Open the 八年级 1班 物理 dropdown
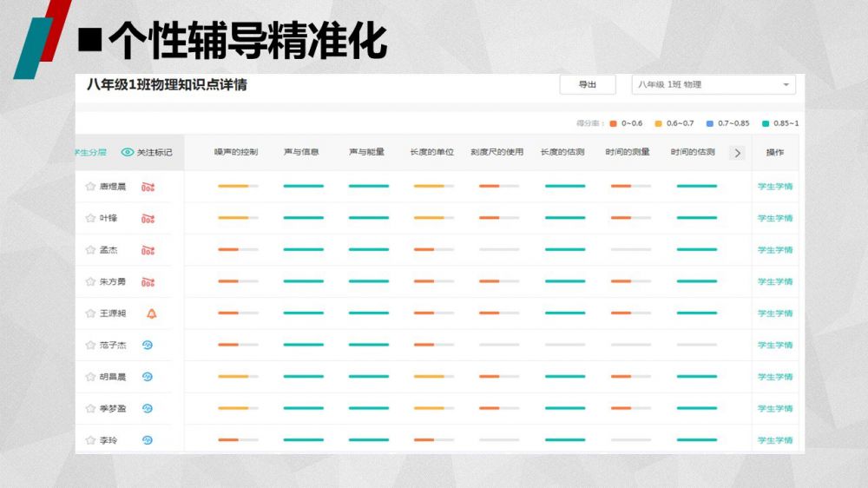868x488 pixels. (713, 84)
